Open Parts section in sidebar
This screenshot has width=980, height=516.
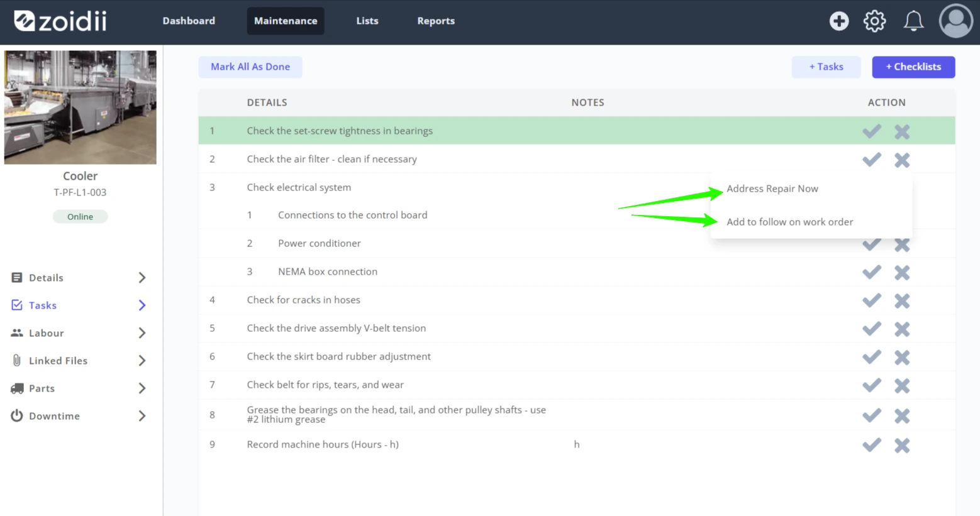(42, 388)
